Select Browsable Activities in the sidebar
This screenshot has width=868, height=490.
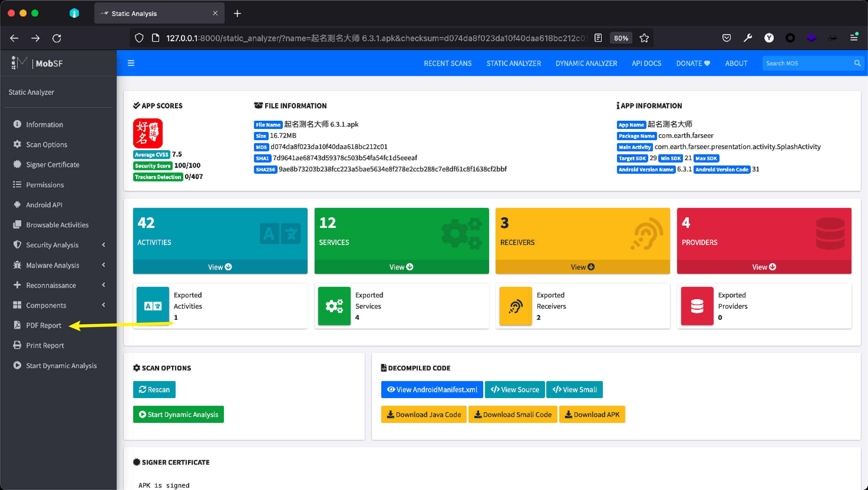click(x=57, y=225)
